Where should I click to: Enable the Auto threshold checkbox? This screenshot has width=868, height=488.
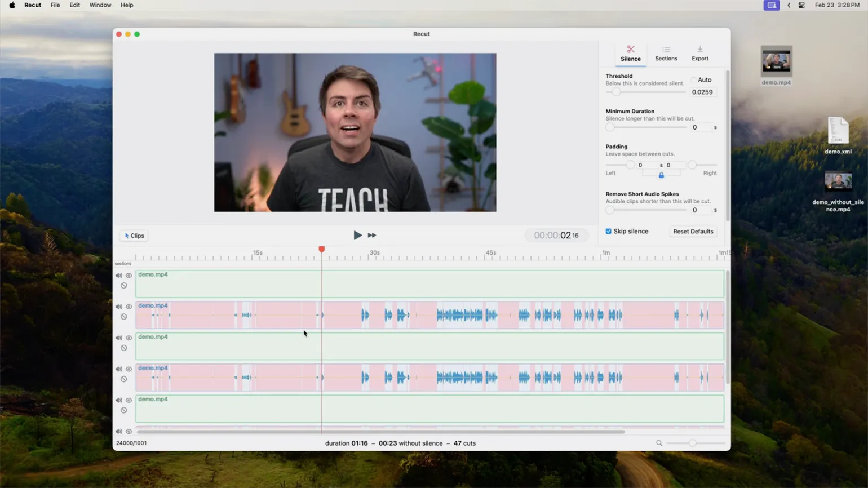[694, 80]
